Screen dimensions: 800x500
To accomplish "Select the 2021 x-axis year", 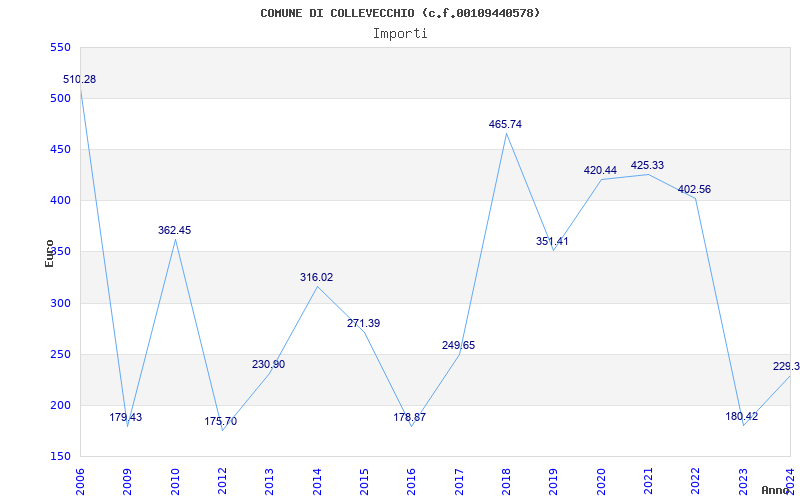I will coord(648,481).
